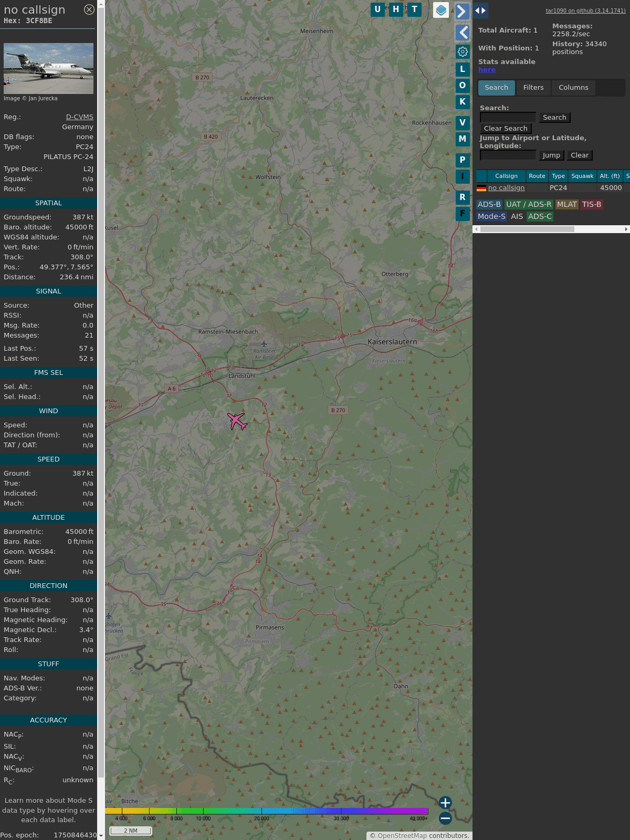Toggle the L map button
The image size is (630, 840).
coord(463,69)
